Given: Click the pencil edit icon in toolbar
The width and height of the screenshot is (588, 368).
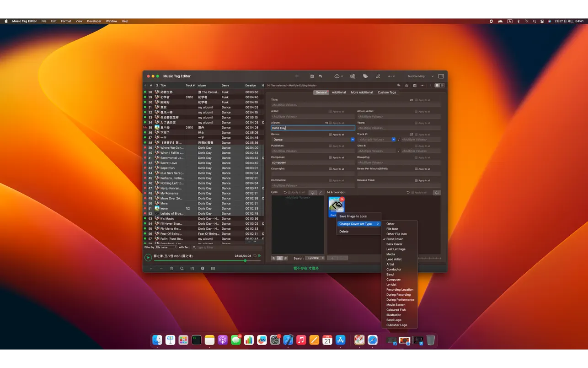Looking at the screenshot, I should [378, 76].
